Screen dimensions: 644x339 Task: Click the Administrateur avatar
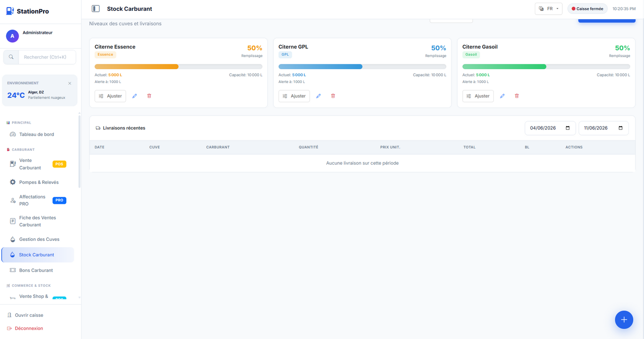tap(12, 36)
